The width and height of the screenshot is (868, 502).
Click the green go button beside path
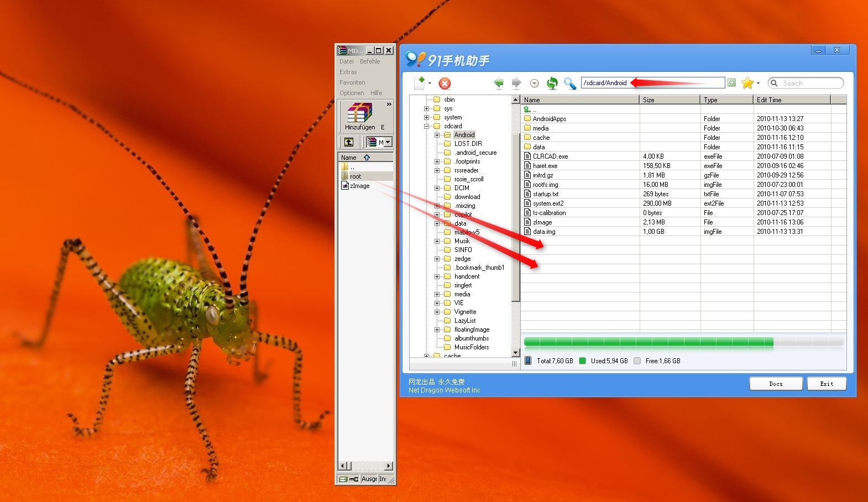(731, 83)
